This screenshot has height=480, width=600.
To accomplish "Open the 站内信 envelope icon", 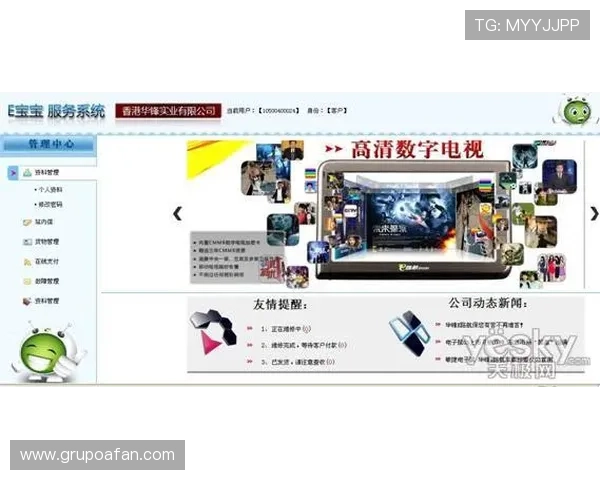I will coord(27,222).
